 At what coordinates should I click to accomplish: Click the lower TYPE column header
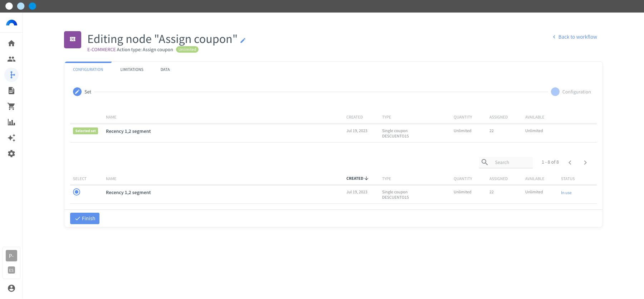[386, 179]
